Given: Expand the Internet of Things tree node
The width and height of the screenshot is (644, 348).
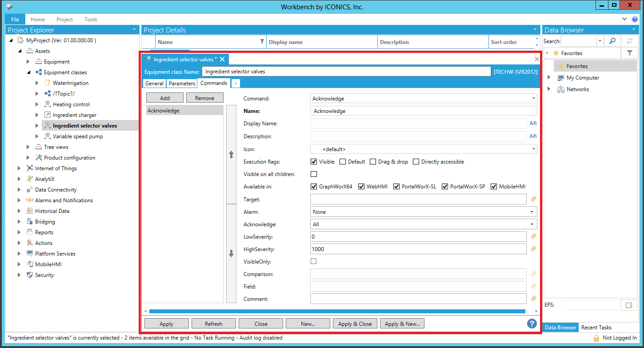Looking at the screenshot, I should (x=19, y=168).
